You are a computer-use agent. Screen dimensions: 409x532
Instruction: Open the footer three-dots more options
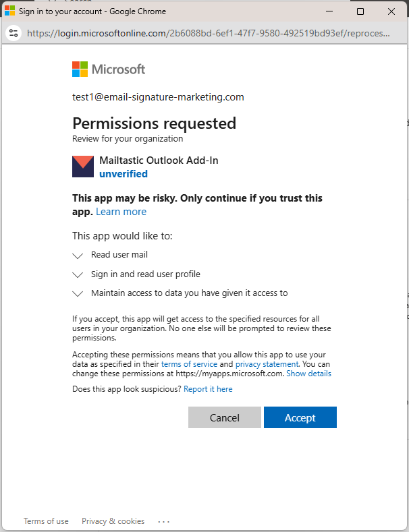(x=163, y=521)
